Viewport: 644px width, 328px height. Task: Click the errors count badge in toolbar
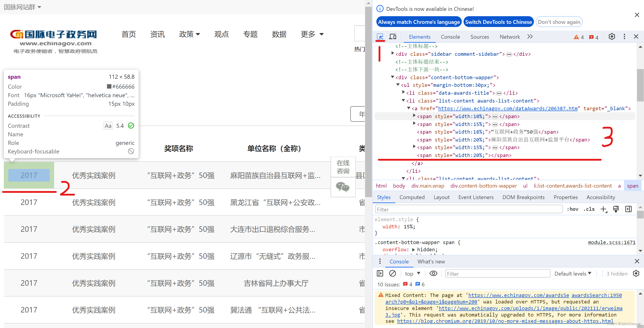coord(593,37)
